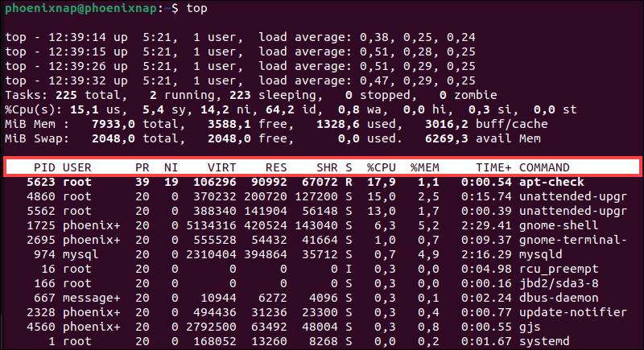The height and width of the screenshot is (350, 644).
Task: Click PID 5623 in the process list
Action: pos(41,182)
